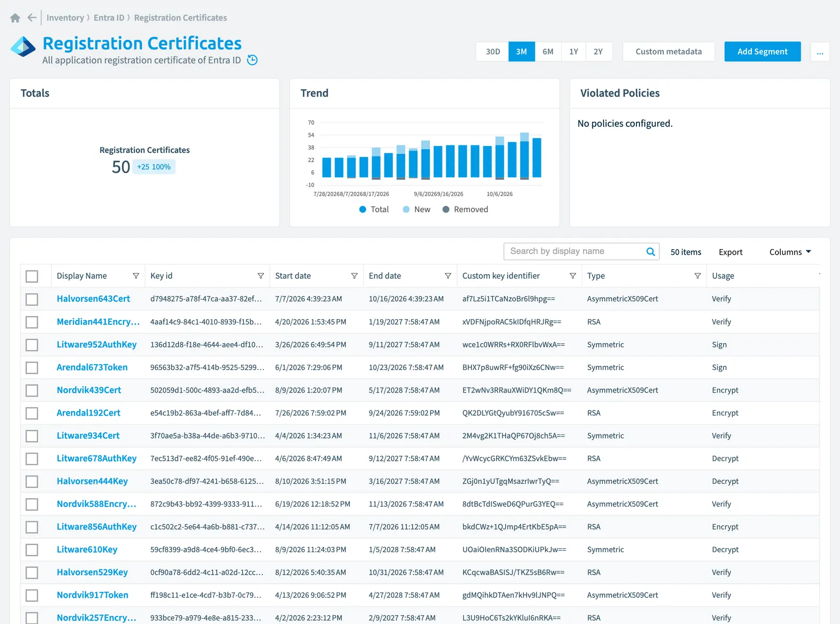The image size is (840, 624).
Task: Click end date 4/27/2028 7:58:47 AM
Action: click(x=404, y=595)
